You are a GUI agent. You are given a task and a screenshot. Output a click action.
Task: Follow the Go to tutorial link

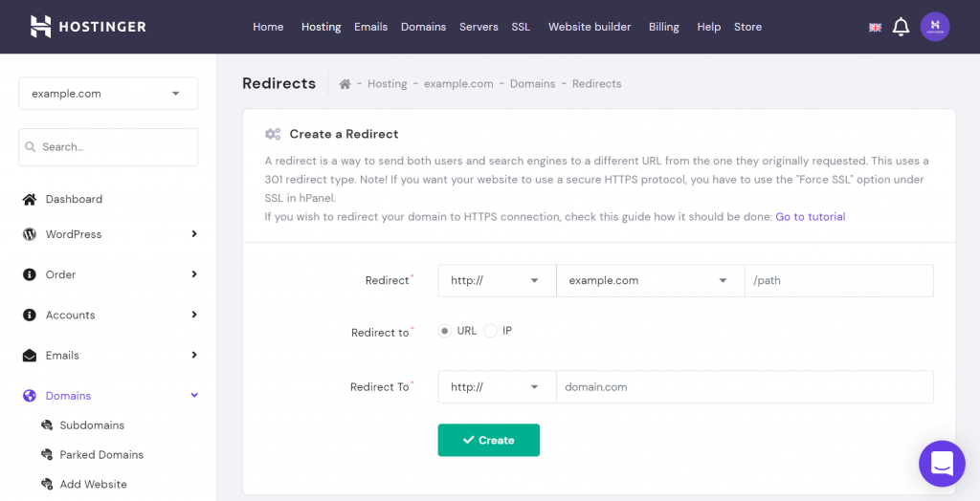point(810,217)
